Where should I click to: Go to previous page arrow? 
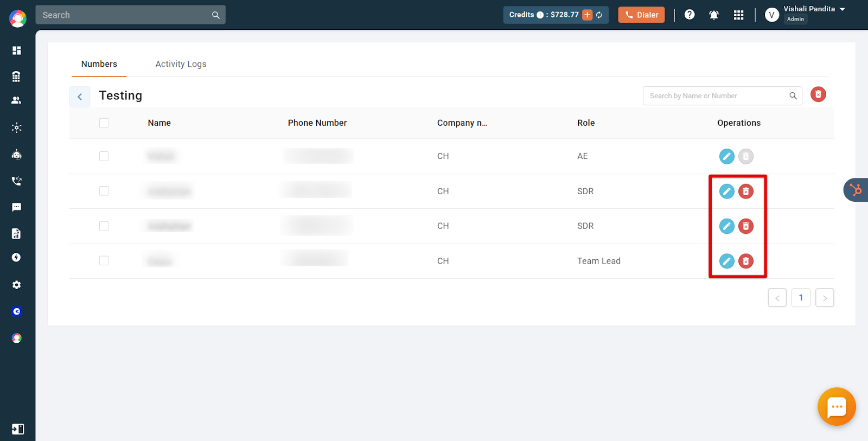[777, 298]
